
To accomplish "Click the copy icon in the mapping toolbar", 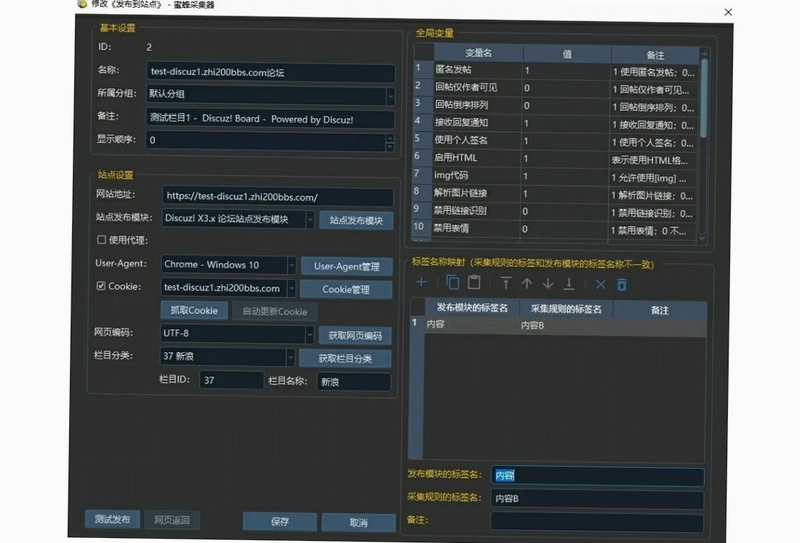I will (453, 282).
